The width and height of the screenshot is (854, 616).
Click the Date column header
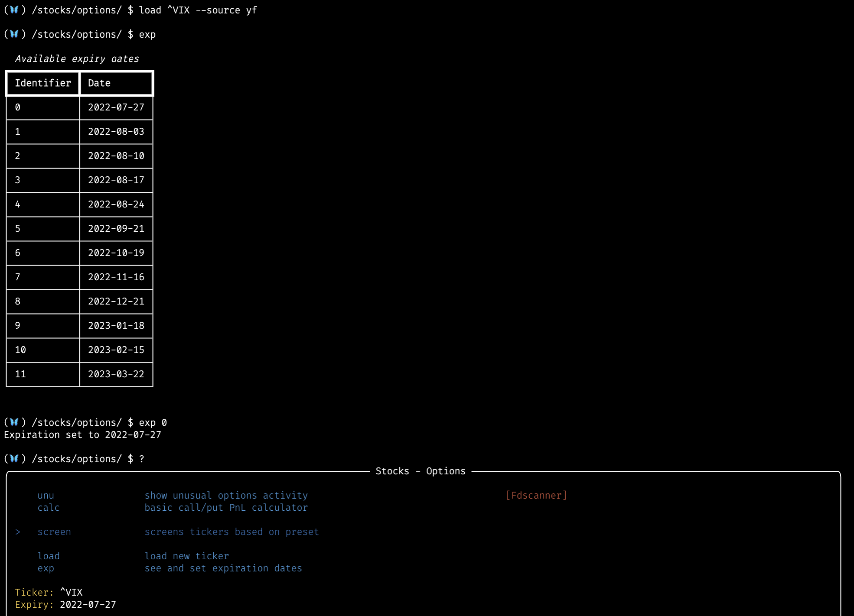point(99,83)
